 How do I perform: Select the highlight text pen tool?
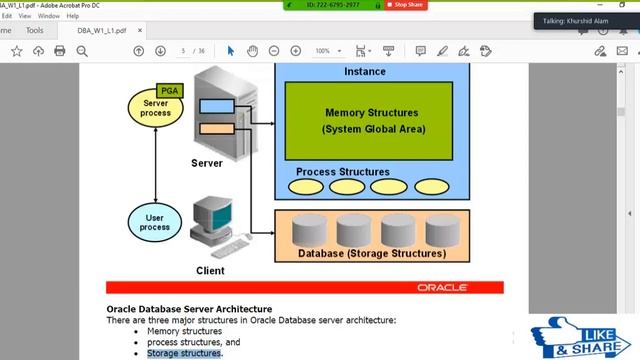click(x=442, y=51)
